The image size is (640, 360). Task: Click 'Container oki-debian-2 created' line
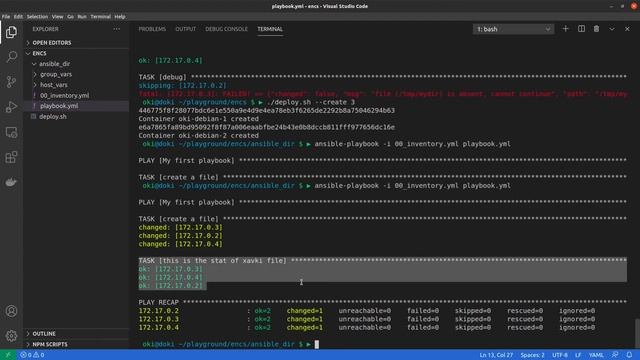coord(198,136)
